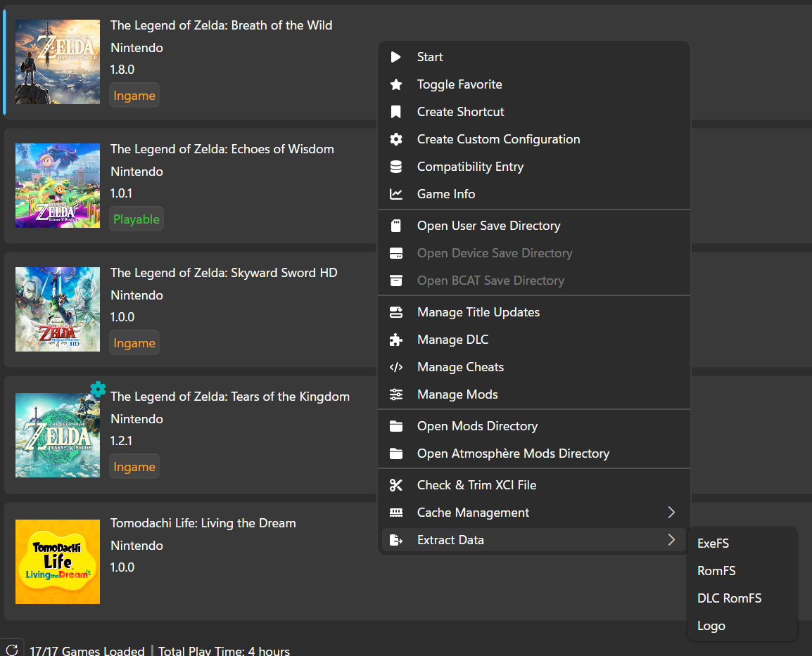Click the Playable badge on Echoes of Wisdom

(x=137, y=219)
